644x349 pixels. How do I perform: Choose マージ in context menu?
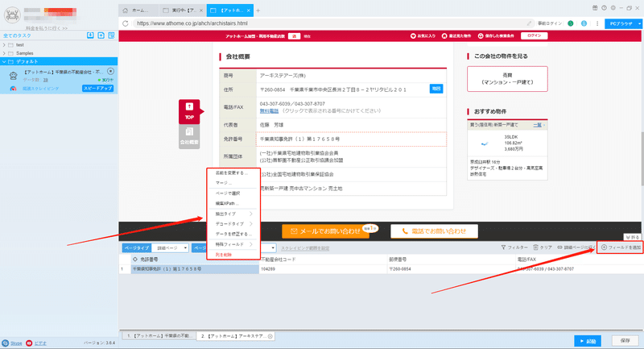pyautogui.click(x=224, y=183)
